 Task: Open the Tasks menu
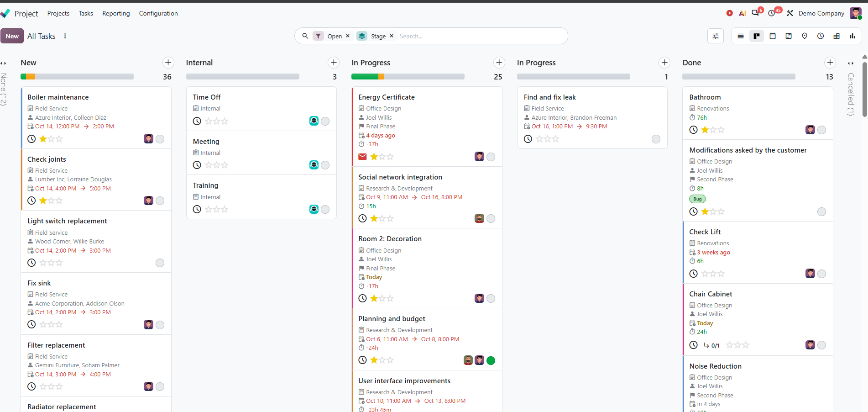86,13
